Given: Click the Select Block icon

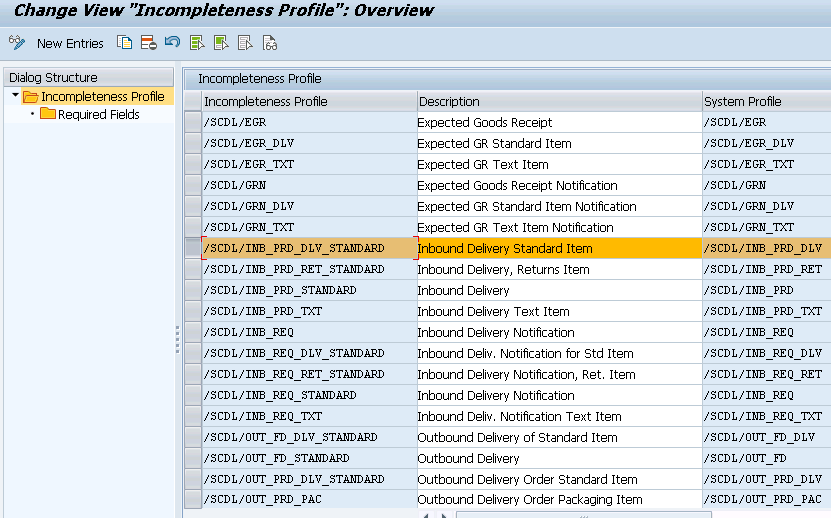Looking at the screenshot, I should pos(221,43).
